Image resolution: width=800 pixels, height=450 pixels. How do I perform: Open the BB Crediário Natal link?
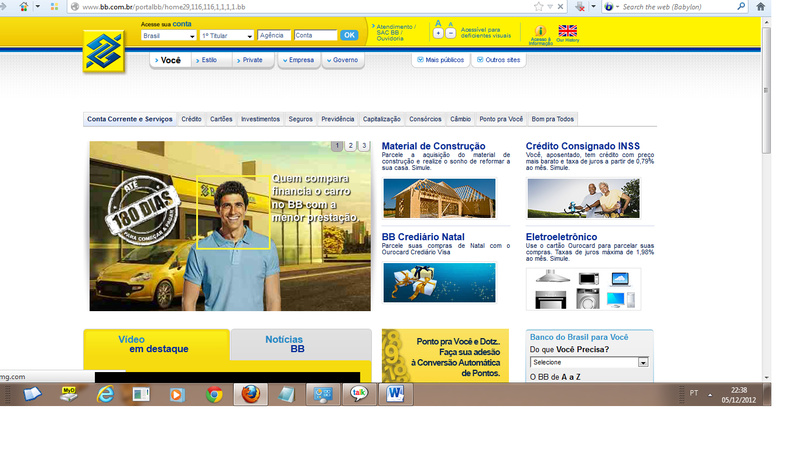(423, 237)
